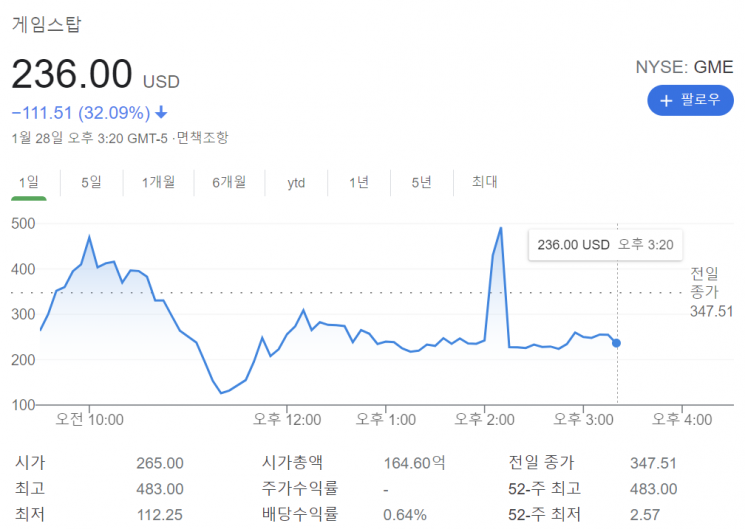Click the 최저 value 112.25
This screenshot has height=529, width=745.
pos(160,514)
